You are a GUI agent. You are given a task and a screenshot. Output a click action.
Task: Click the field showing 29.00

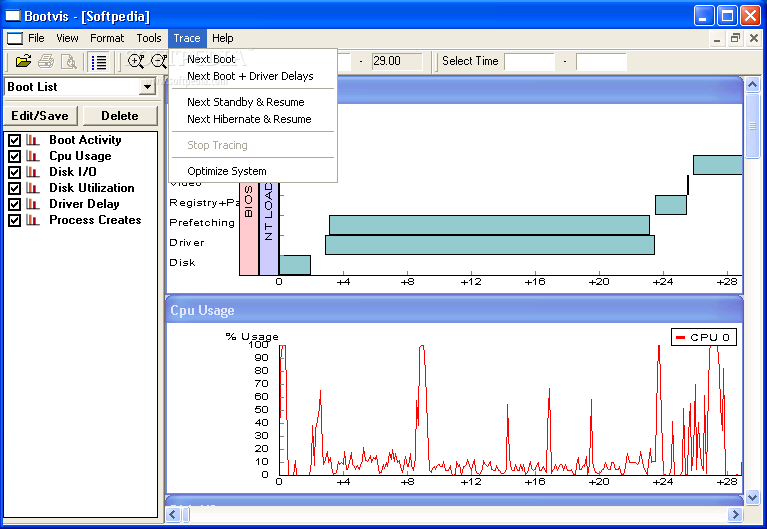click(397, 61)
